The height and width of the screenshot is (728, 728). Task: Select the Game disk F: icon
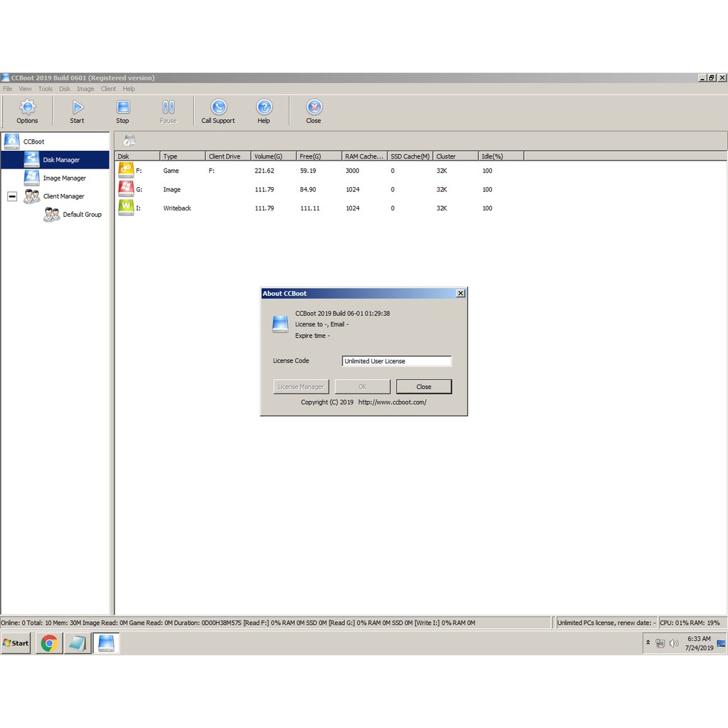pyautogui.click(x=126, y=170)
